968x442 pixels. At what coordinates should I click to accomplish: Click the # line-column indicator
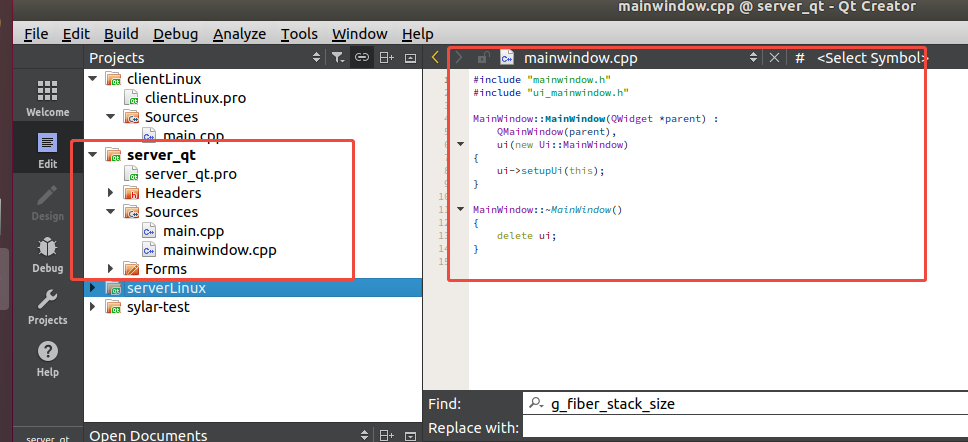[799, 57]
